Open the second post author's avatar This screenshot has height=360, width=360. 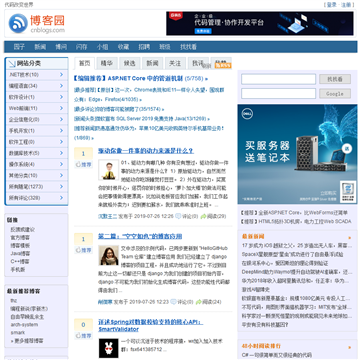(108, 255)
